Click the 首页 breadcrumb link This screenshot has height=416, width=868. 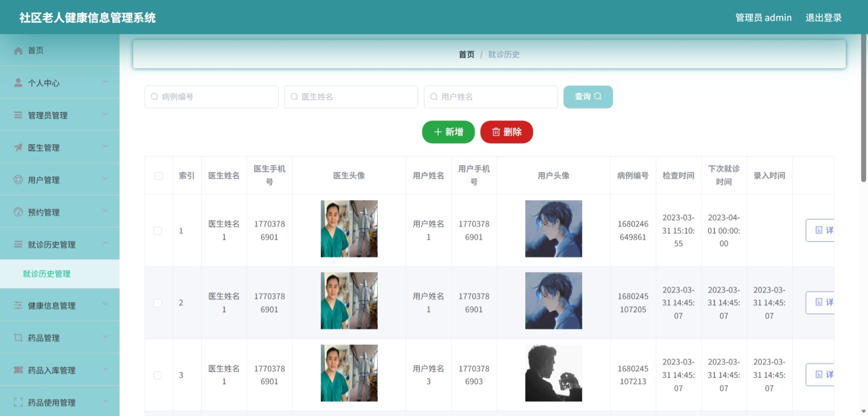(466, 54)
